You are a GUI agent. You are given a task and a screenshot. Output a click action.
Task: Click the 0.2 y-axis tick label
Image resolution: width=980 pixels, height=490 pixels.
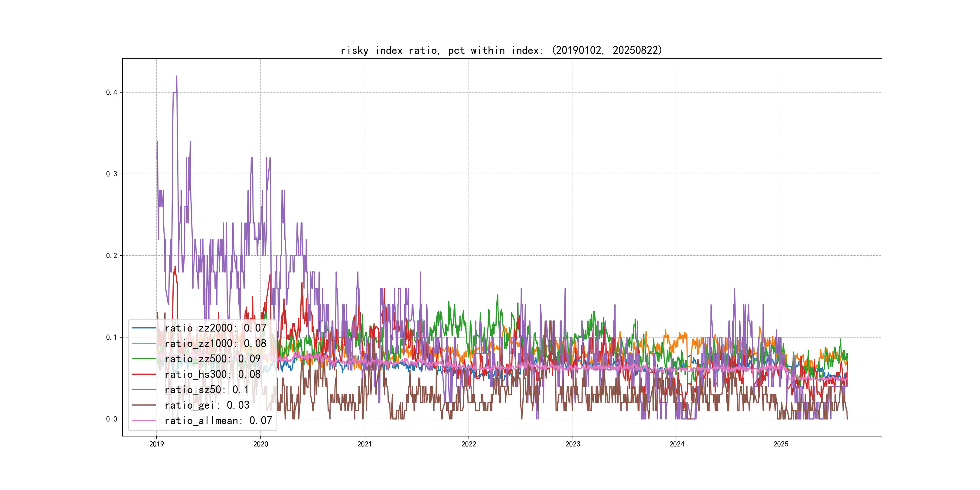(x=112, y=256)
